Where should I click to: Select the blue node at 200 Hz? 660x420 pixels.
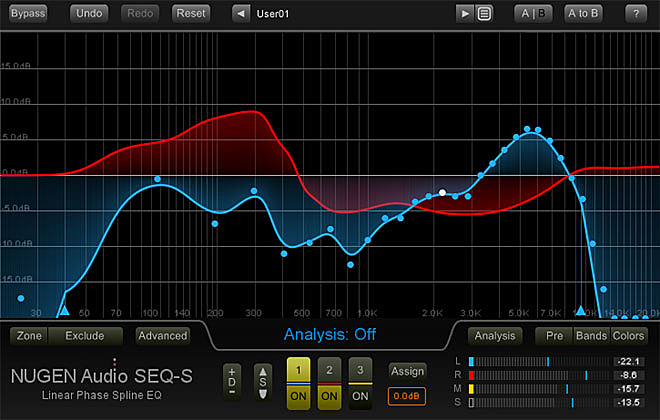tap(215, 224)
